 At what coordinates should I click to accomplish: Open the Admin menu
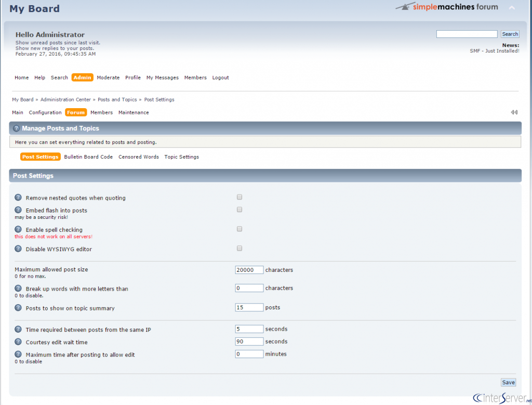(83, 77)
